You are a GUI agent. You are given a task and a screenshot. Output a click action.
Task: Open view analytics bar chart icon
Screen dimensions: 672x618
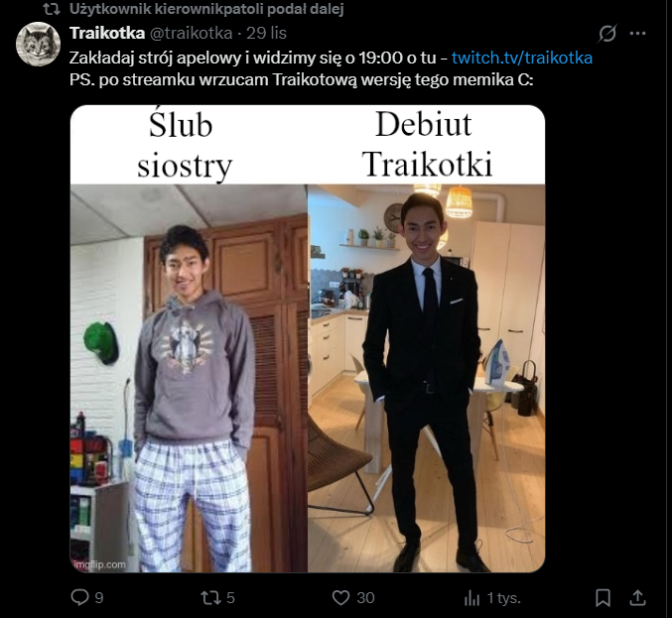(x=472, y=598)
